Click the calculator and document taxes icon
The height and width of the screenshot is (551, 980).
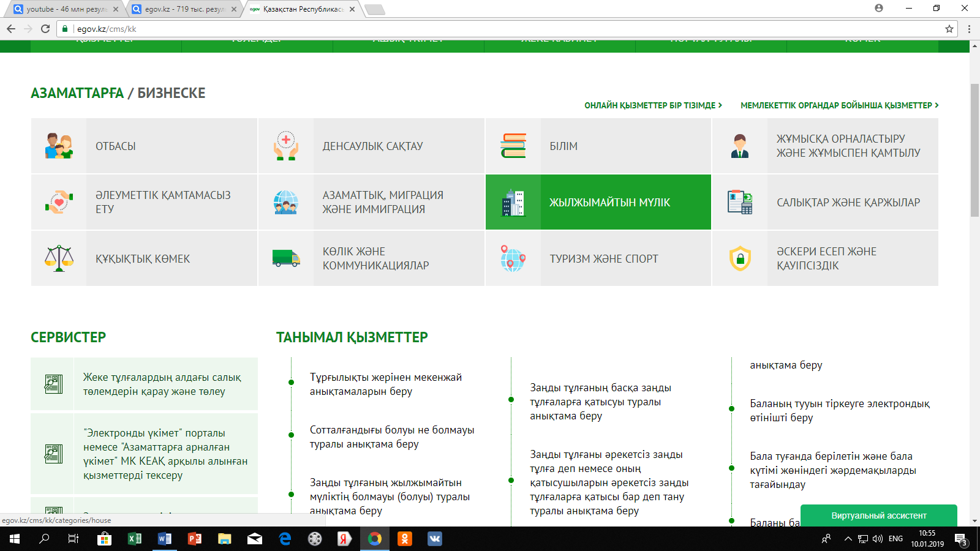click(740, 202)
